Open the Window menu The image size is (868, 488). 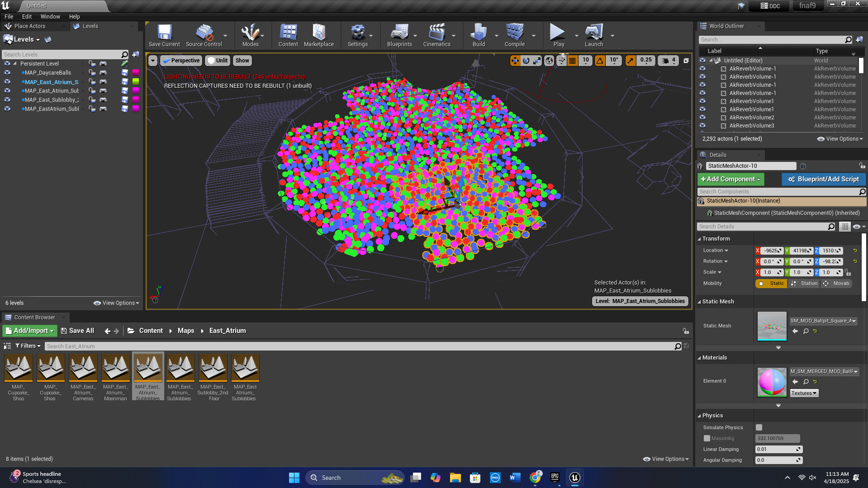coord(50,16)
